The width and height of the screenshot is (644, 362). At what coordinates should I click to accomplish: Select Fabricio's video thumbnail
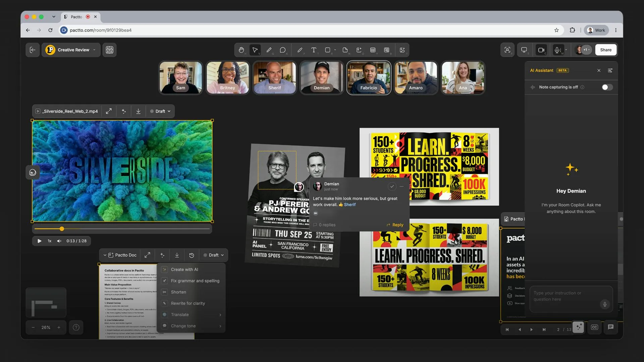coord(369,78)
